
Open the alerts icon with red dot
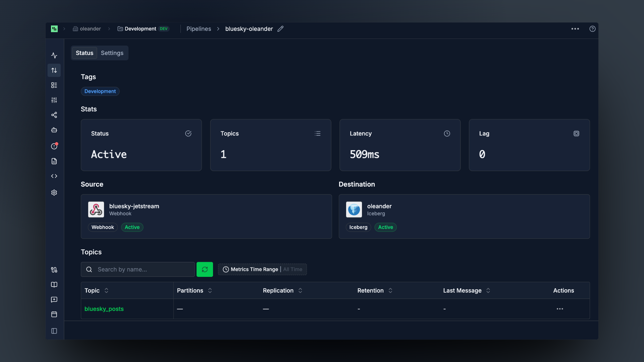pyautogui.click(x=54, y=146)
